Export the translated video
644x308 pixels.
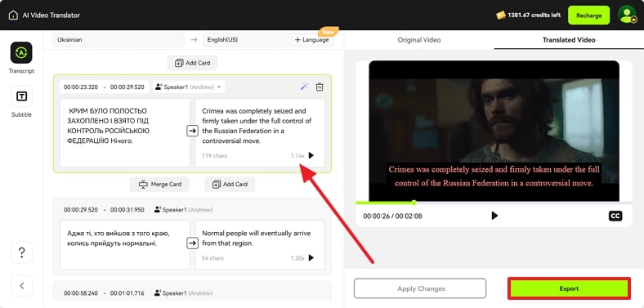tap(569, 288)
